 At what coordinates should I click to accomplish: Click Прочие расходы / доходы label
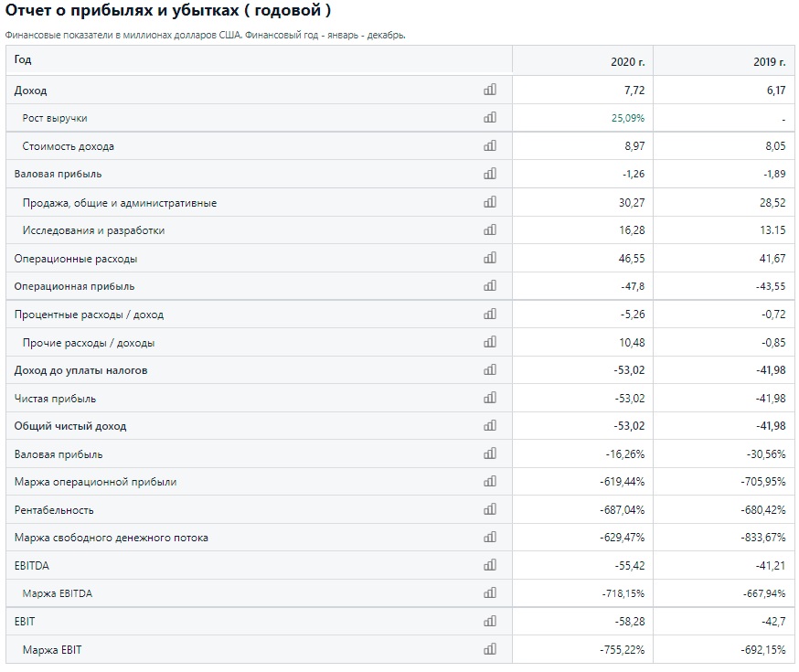88,343
